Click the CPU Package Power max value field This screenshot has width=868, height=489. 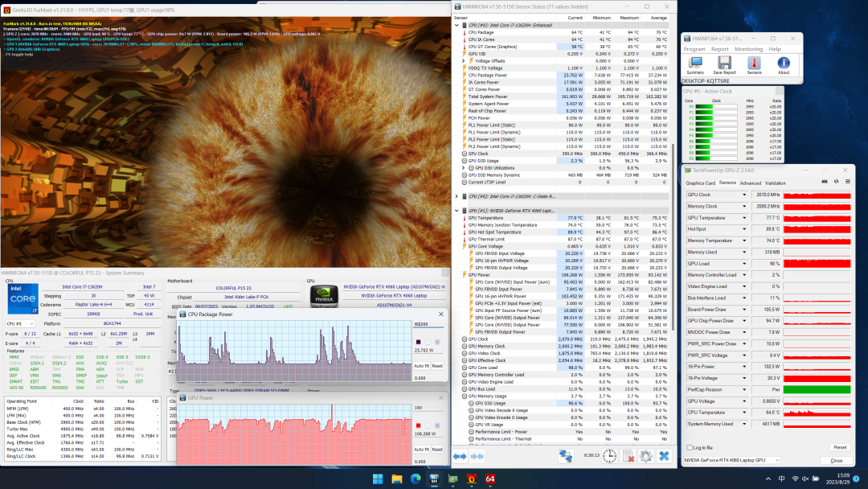pos(427,324)
